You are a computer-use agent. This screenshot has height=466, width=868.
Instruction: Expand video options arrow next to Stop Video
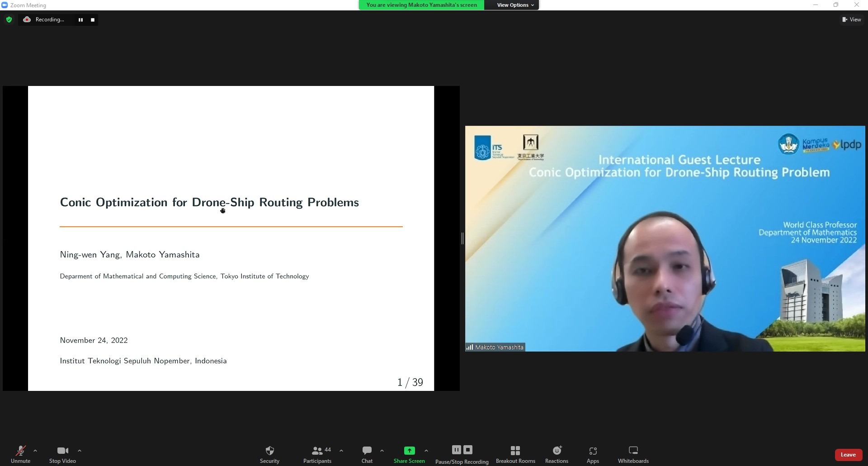point(80,451)
